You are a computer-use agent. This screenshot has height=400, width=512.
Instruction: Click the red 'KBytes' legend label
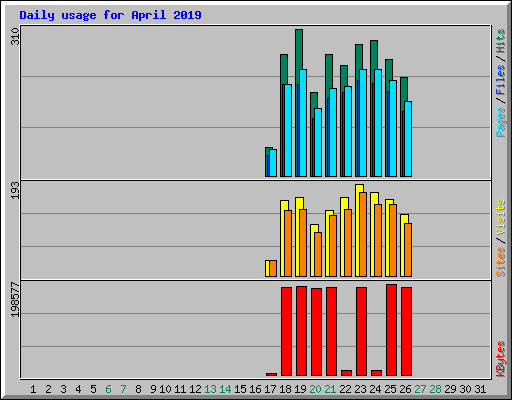[501, 359]
